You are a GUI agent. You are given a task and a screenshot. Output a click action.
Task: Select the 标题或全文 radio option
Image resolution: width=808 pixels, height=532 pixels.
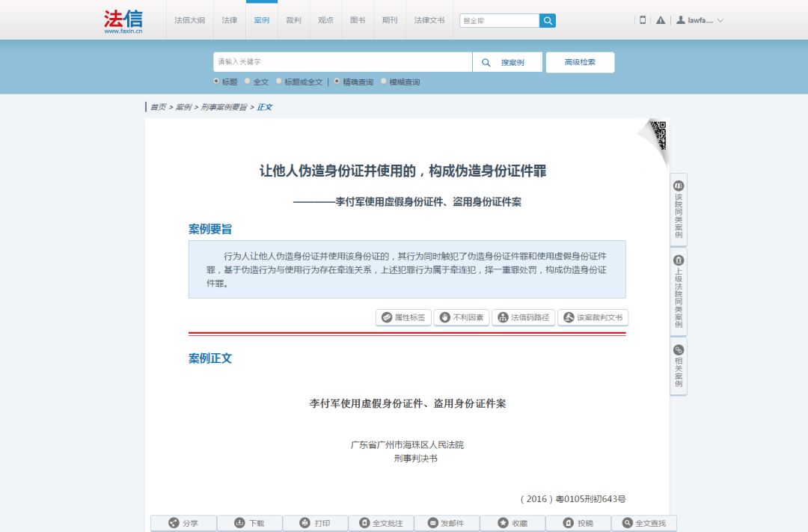pos(280,82)
